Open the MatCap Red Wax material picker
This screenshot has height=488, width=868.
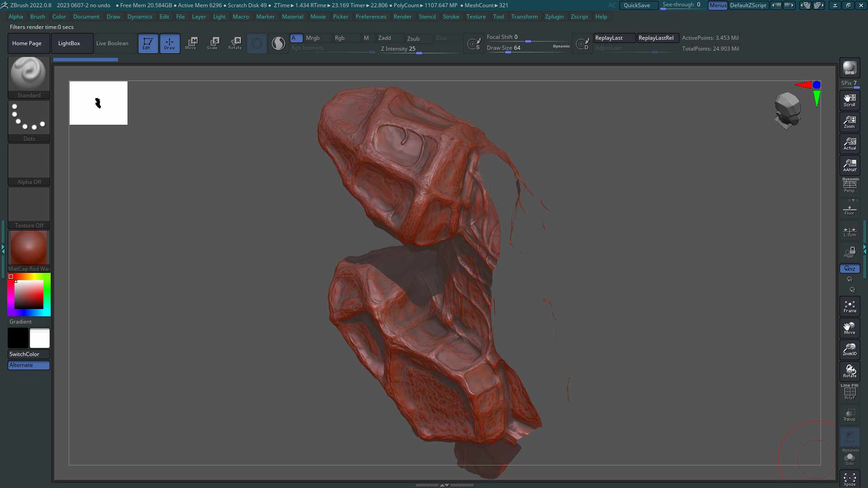29,251
